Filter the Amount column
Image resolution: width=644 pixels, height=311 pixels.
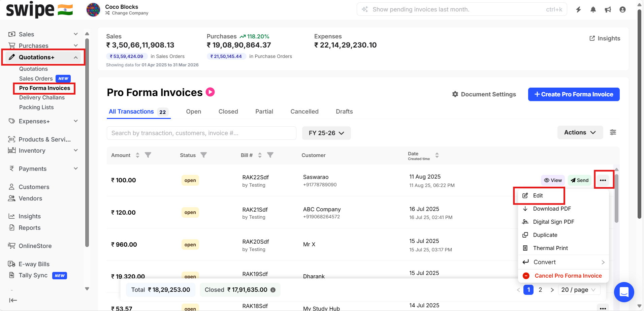click(x=148, y=155)
